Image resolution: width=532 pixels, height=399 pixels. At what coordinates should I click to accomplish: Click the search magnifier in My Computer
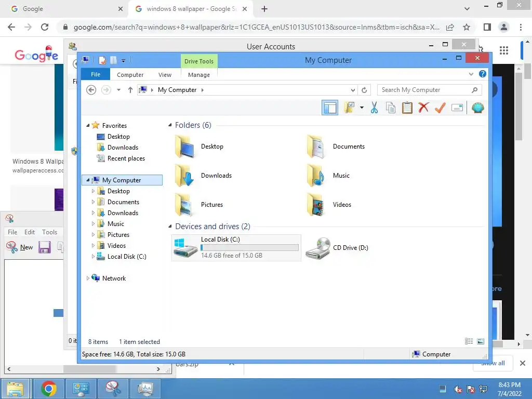[x=474, y=90]
